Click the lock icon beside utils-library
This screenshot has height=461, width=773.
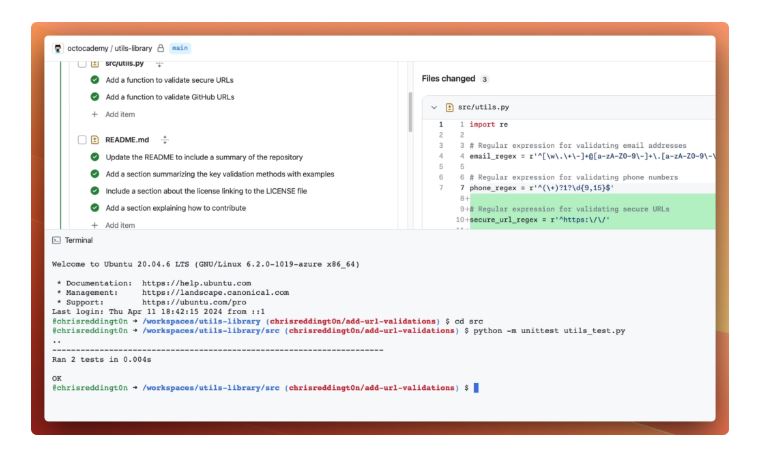160,47
